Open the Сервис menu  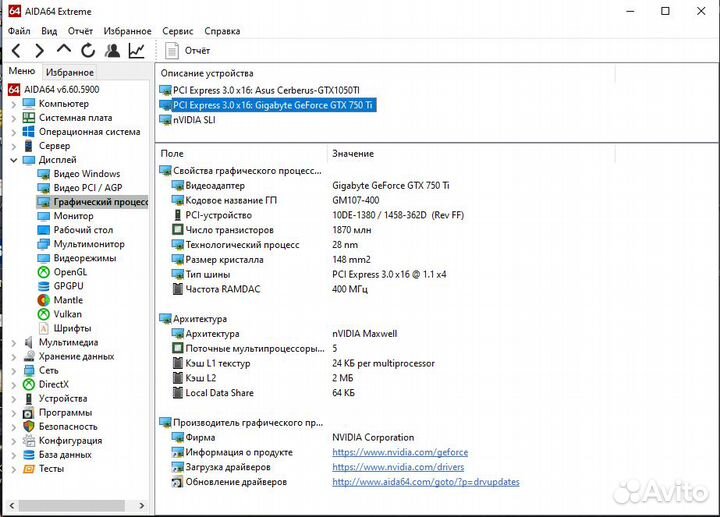[x=177, y=31]
